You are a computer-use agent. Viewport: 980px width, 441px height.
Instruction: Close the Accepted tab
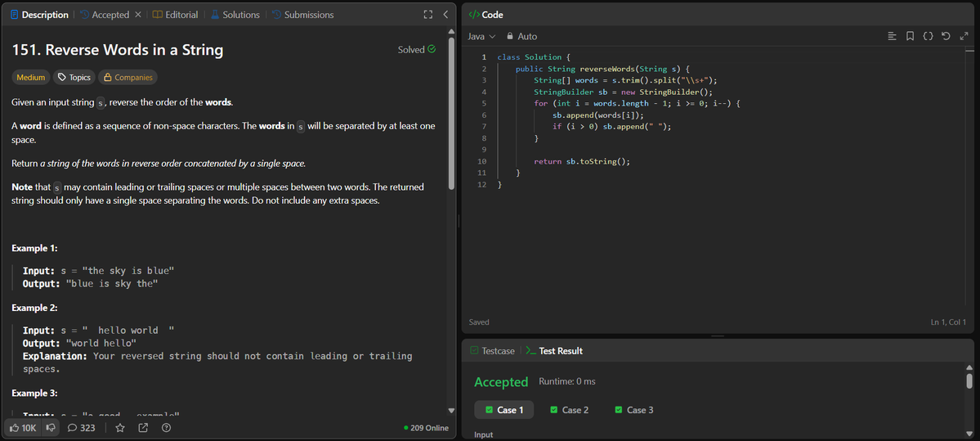click(x=138, y=15)
